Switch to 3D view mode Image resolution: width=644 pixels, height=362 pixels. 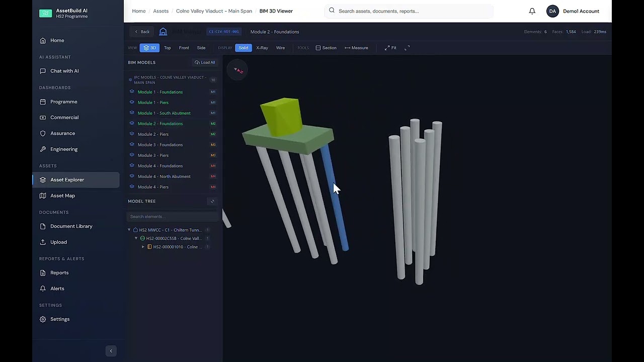(149, 48)
